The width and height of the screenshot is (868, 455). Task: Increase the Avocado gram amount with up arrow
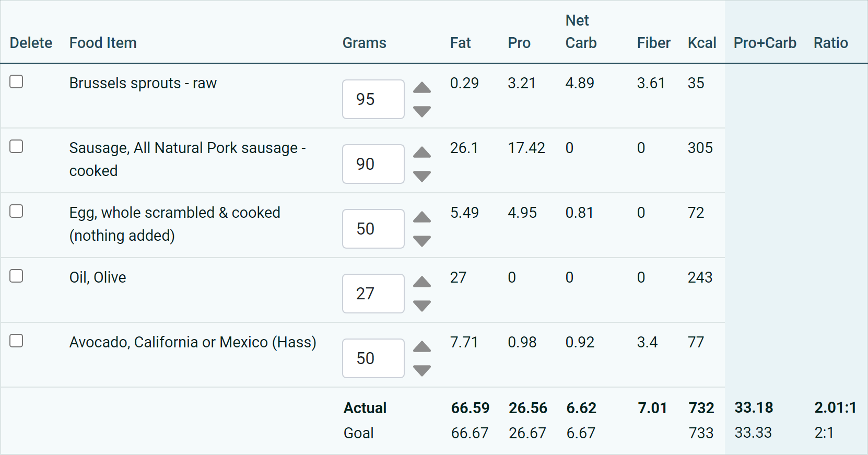pyautogui.click(x=422, y=347)
